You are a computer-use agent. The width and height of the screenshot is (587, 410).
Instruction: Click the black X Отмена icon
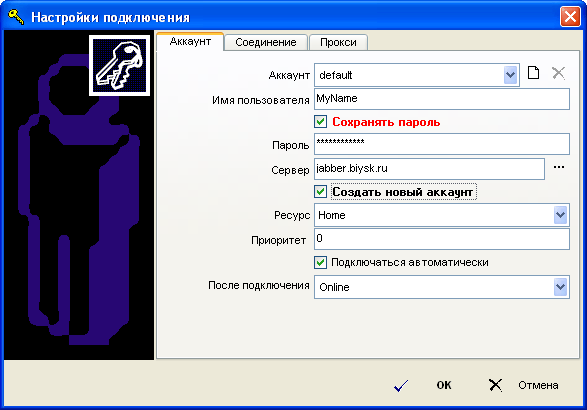tap(495, 385)
